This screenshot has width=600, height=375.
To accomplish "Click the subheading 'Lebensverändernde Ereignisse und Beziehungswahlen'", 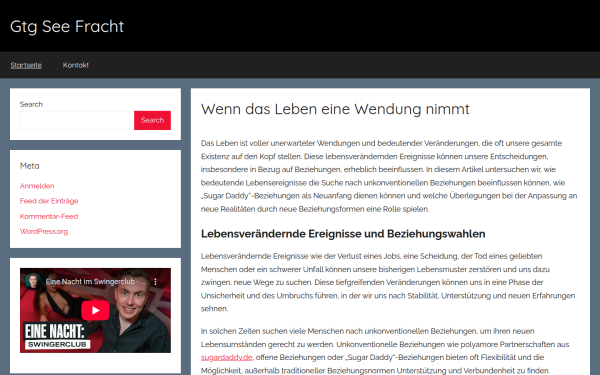I will point(343,234).
